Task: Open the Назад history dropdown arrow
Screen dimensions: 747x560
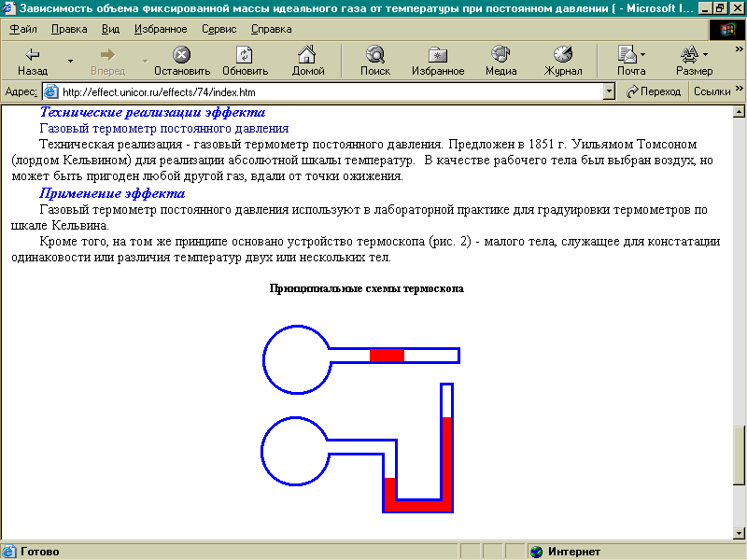Action: point(70,61)
